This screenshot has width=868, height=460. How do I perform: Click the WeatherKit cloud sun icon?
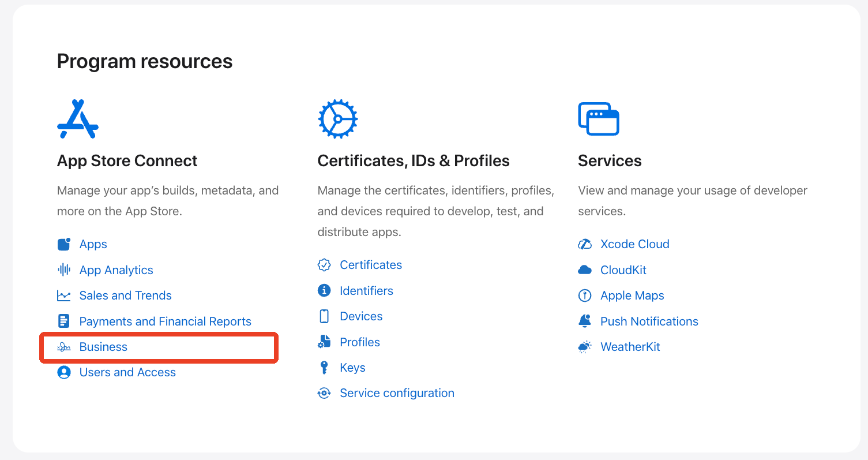coord(585,347)
